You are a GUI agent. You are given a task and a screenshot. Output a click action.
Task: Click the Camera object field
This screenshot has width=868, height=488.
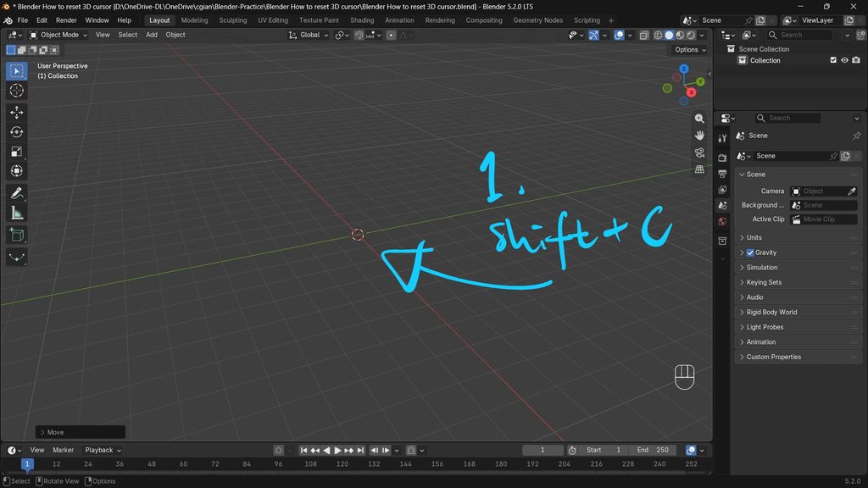(818, 191)
